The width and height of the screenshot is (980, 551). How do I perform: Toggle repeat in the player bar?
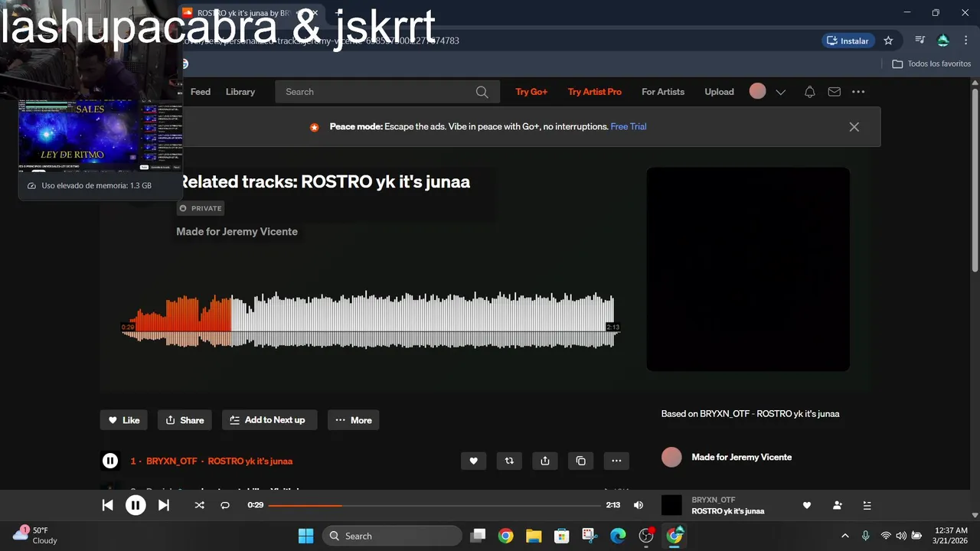(x=225, y=505)
